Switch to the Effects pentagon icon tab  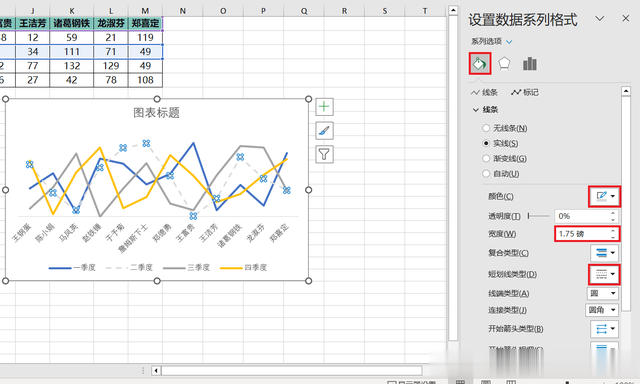click(504, 64)
